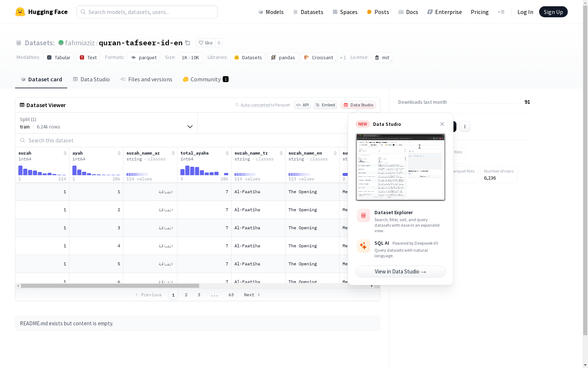Viewport: 588px width, 368px height.
Task: Click View in Data Studio button
Action: (x=401, y=272)
